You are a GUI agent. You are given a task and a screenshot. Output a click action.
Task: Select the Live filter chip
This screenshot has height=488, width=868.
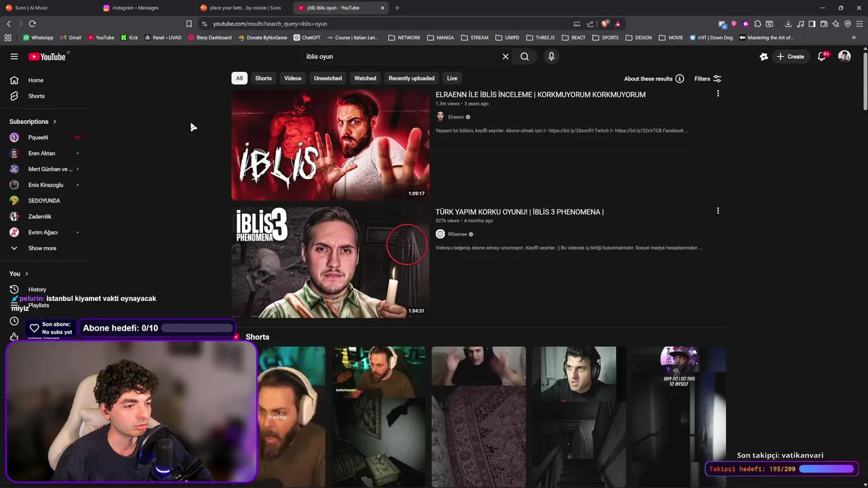[x=452, y=78]
